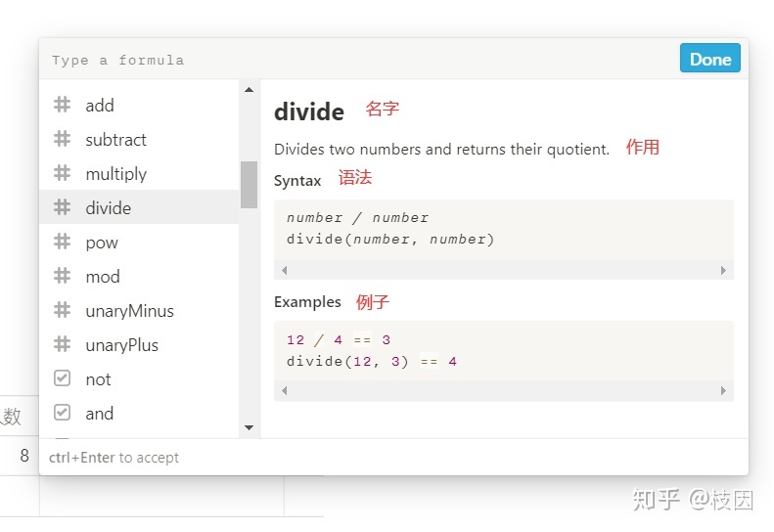Click the Examples heading

tap(307, 301)
